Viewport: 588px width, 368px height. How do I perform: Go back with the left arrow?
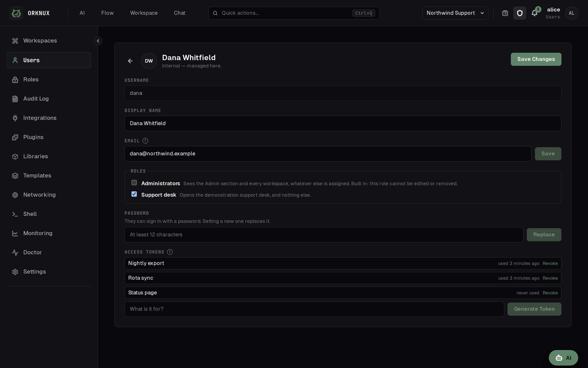130,61
